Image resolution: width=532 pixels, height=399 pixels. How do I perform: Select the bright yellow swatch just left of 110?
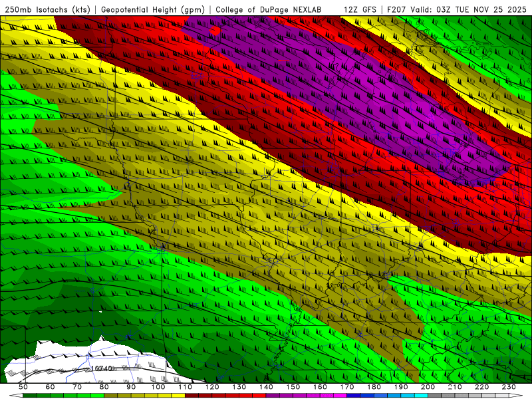point(178,395)
